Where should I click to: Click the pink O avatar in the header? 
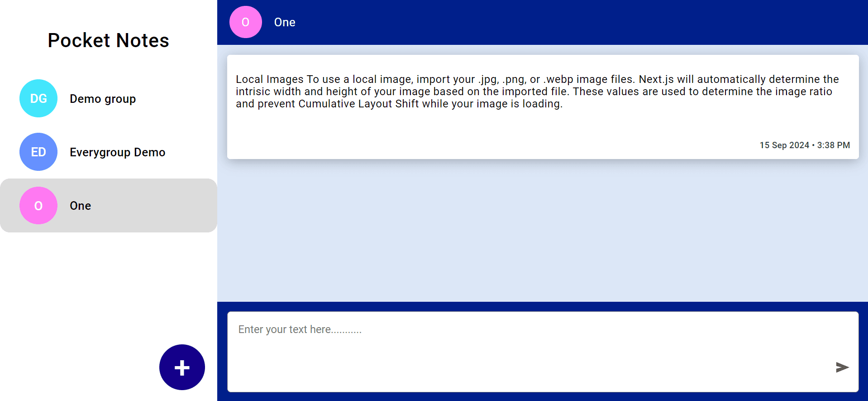[x=245, y=22]
